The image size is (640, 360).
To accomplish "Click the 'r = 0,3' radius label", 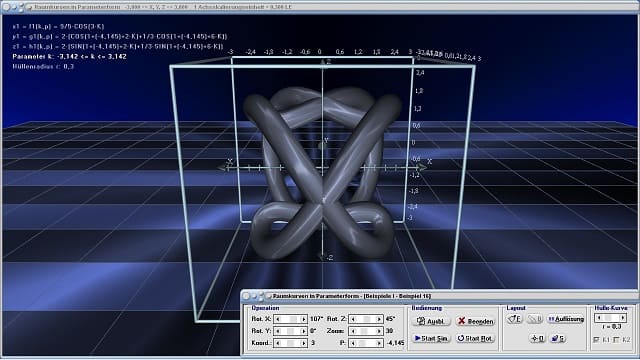I will pos(612,327).
